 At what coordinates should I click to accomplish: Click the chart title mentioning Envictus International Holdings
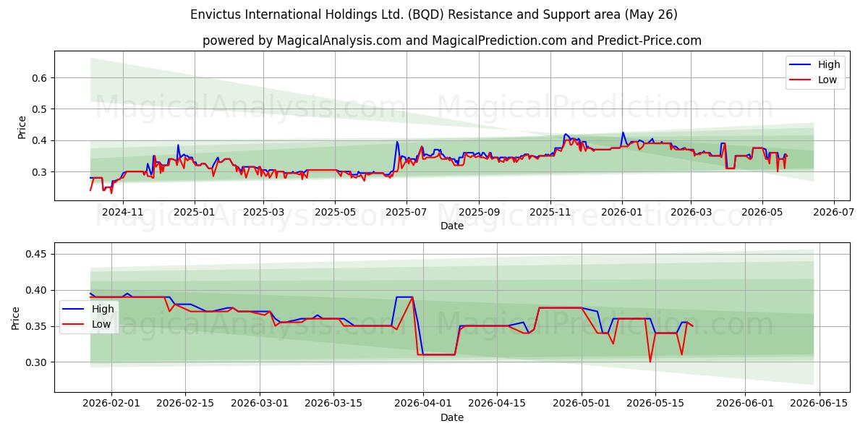[x=434, y=14]
